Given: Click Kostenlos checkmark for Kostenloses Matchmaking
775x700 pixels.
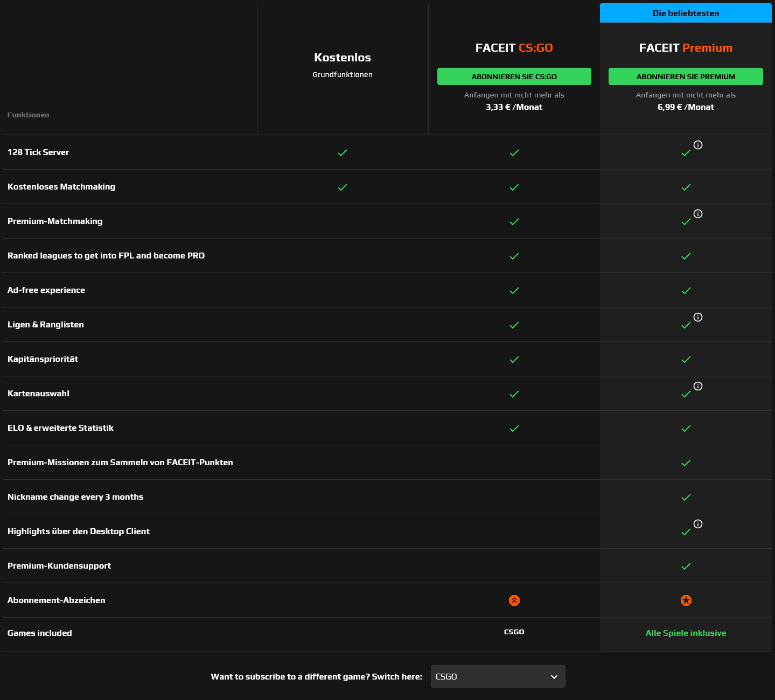Looking at the screenshot, I should 343,187.
